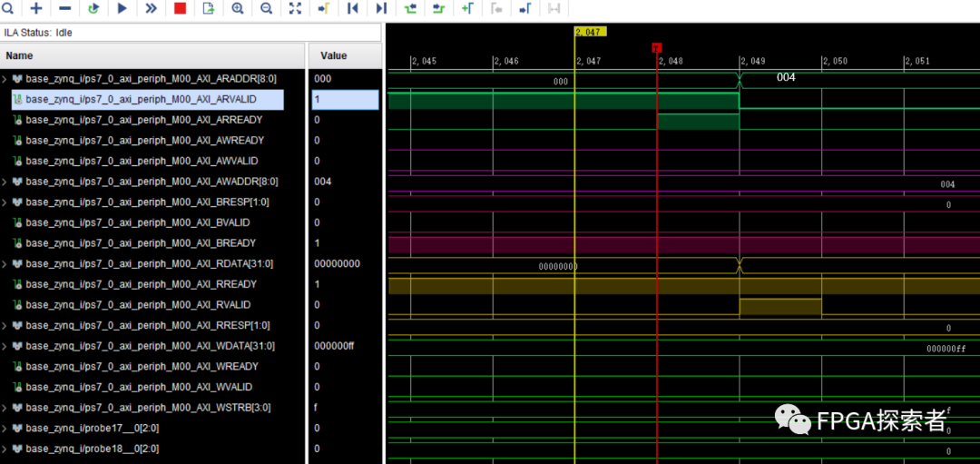Click the zoom in magnifier icon

tap(238, 8)
